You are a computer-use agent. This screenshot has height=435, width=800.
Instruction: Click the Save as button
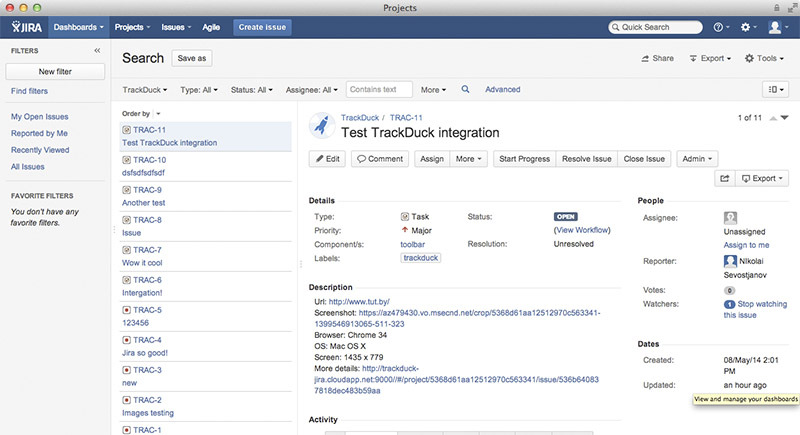(192, 58)
